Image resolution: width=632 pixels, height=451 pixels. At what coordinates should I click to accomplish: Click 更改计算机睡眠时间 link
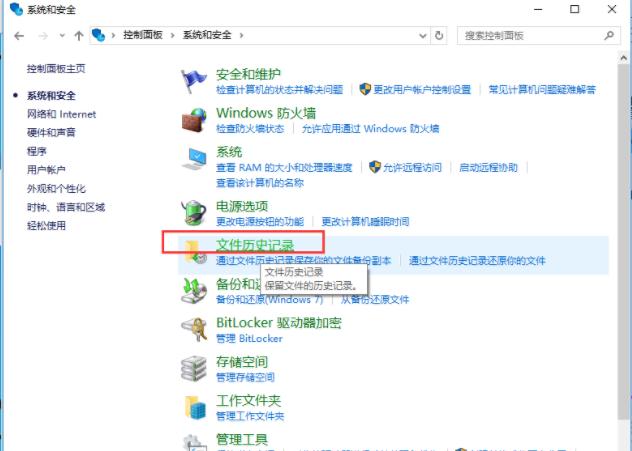click(365, 221)
